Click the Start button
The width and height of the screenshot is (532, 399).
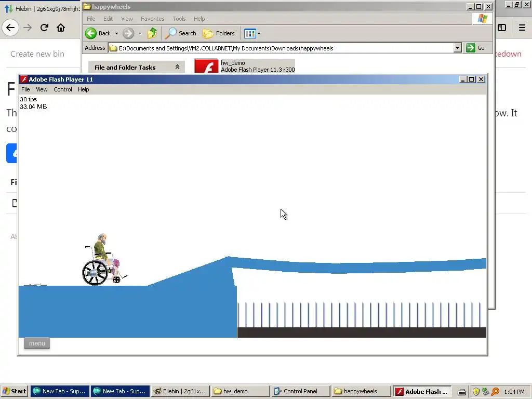point(15,391)
